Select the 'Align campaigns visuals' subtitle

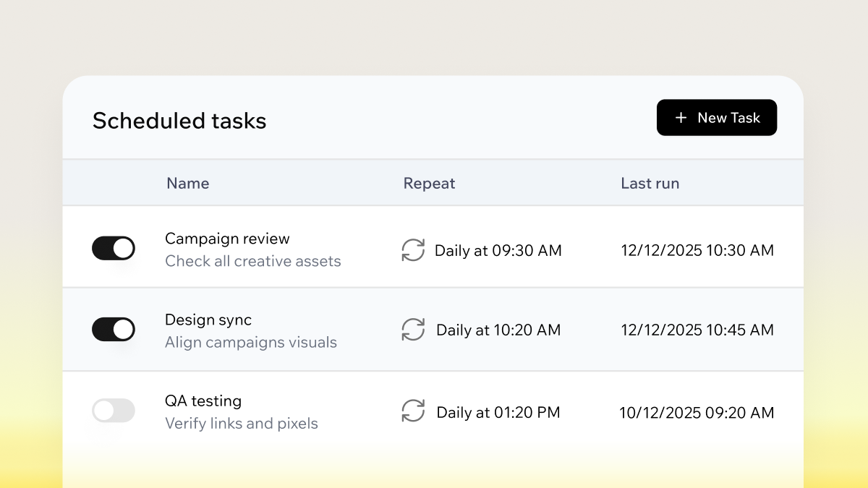[251, 342]
